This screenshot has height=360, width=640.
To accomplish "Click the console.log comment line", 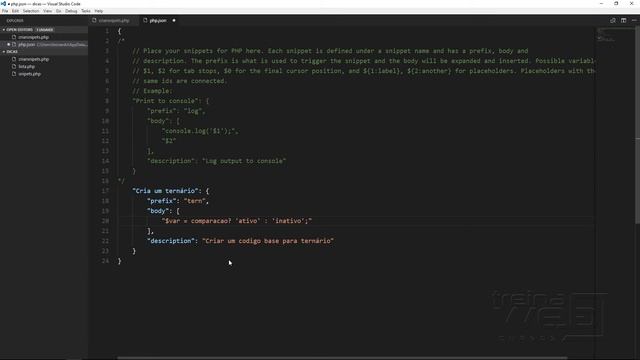I will 200,131.
